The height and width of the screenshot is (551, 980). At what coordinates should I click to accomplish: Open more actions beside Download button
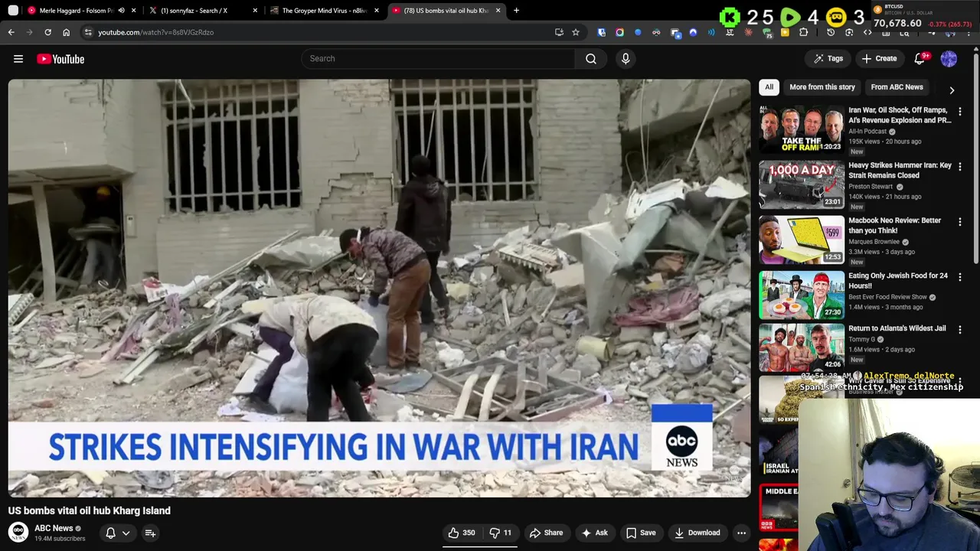pos(741,533)
